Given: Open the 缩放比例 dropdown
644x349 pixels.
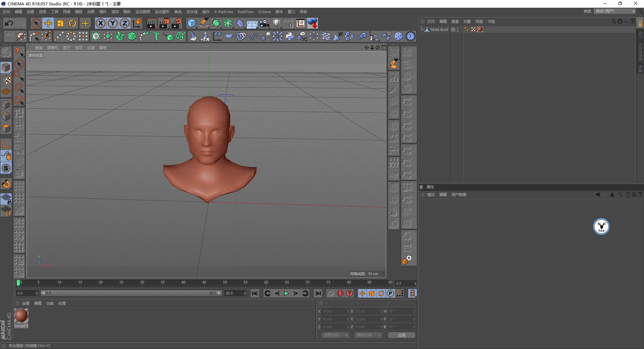Looking at the screenshot, I should point(368,335).
